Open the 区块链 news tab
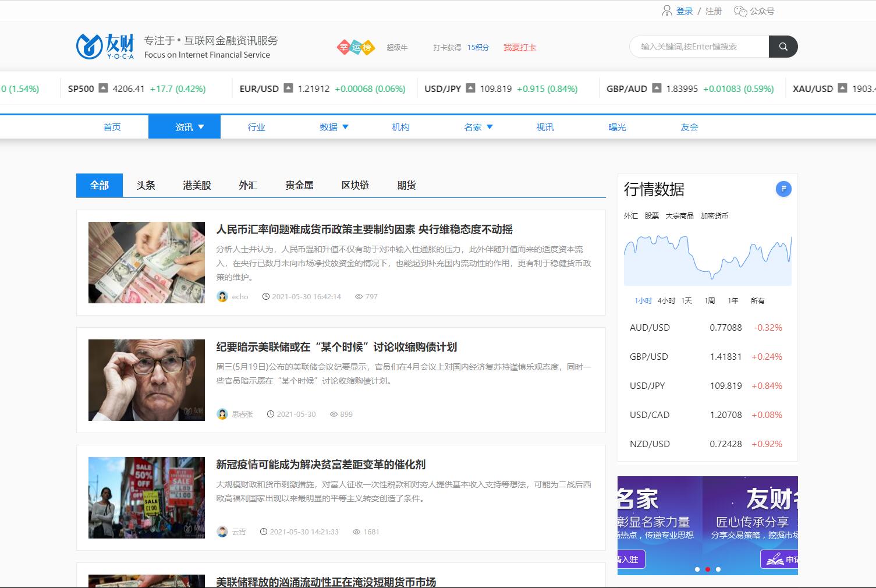Viewport: 876px width, 588px height. pos(355,185)
